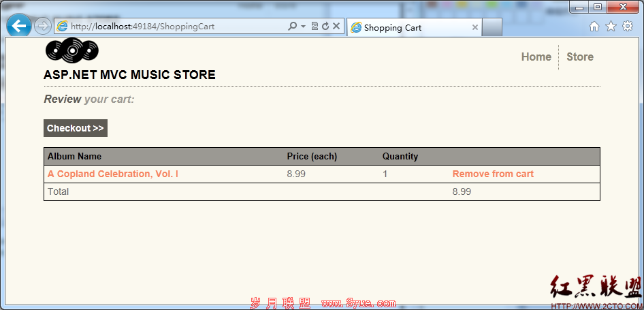Refresh the page with the reload icon
644x310 pixels.
point(325,27)
